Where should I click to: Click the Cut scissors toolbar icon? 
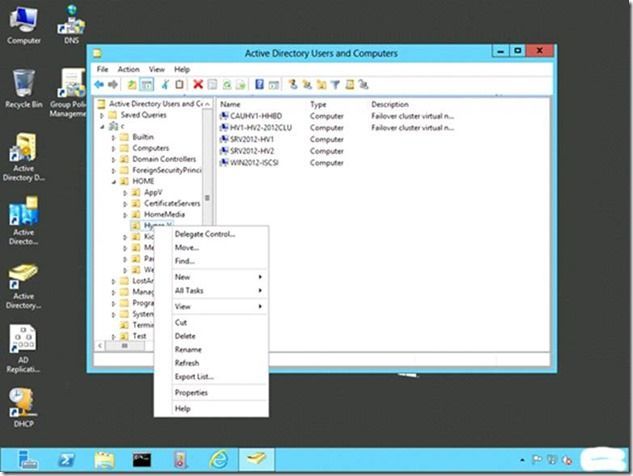coord(165,84)
